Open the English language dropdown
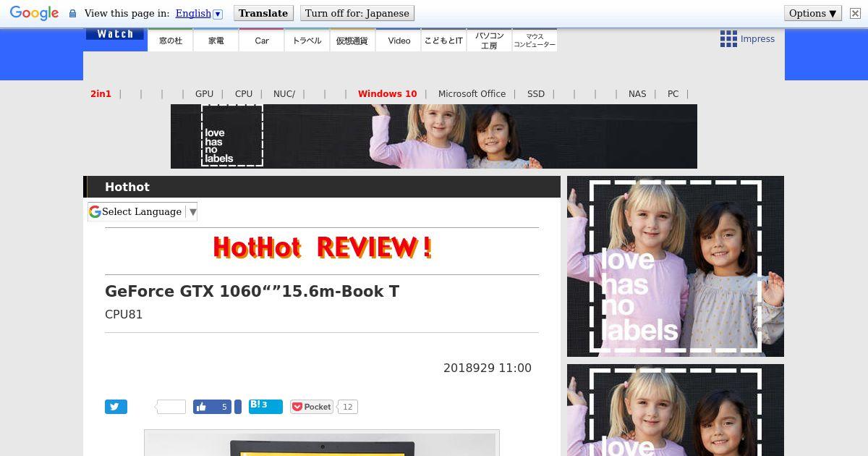Viewport: 868px width, 456px height. [199, 13]
